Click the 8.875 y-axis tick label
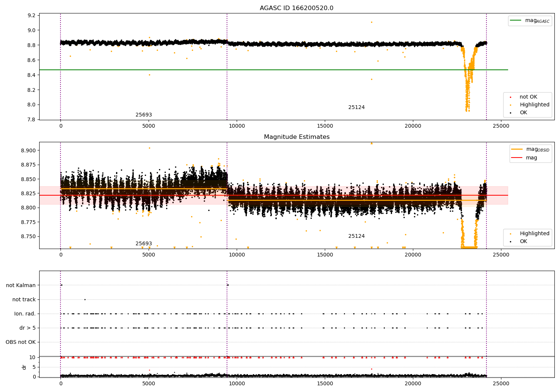This screenshot has width=560, height=392. click(x=28, y=165)
